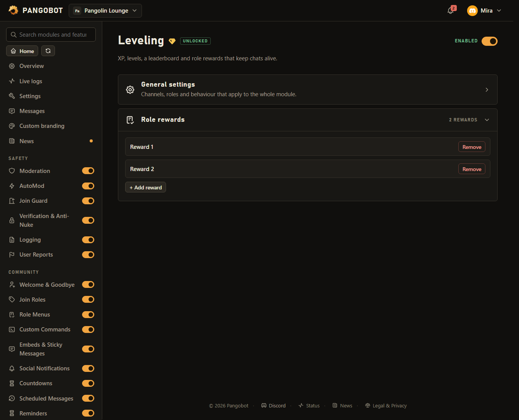Click the General settings gear icon

pos(130,90)
